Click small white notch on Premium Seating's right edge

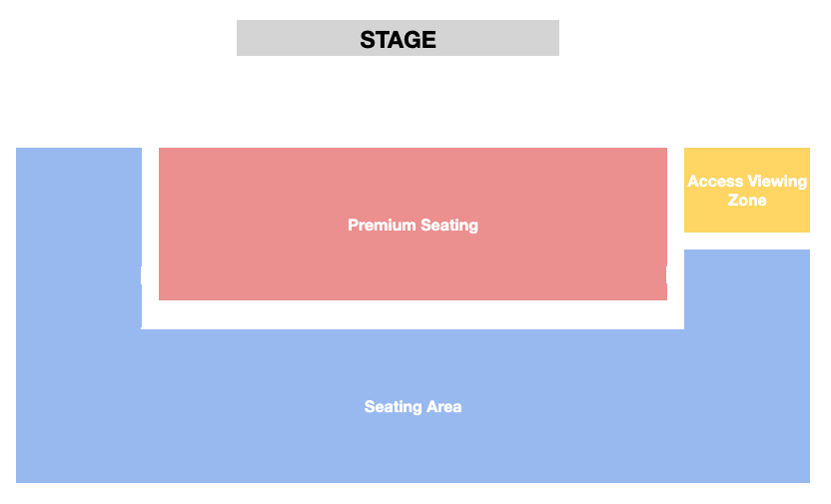tap(667, 275)
